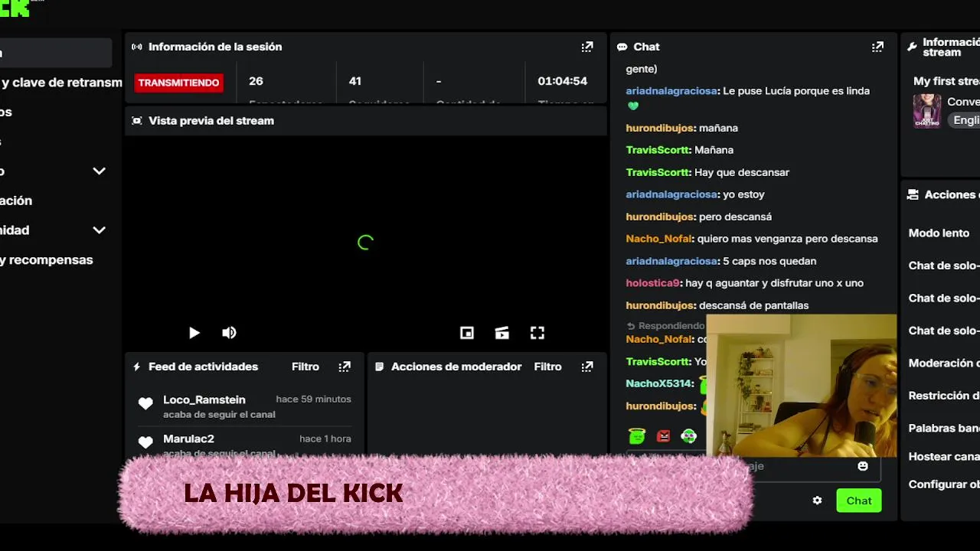The height and width of the screenshot is (551, 980).
Task: Click holostica9 username in chat
Action: pyautogui.click(x=653, y=283)
